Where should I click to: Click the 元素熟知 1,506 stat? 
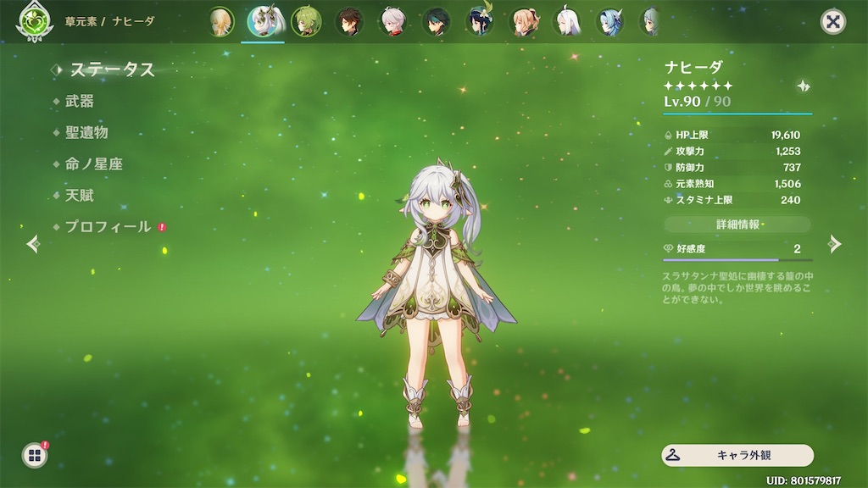[732, 184]
